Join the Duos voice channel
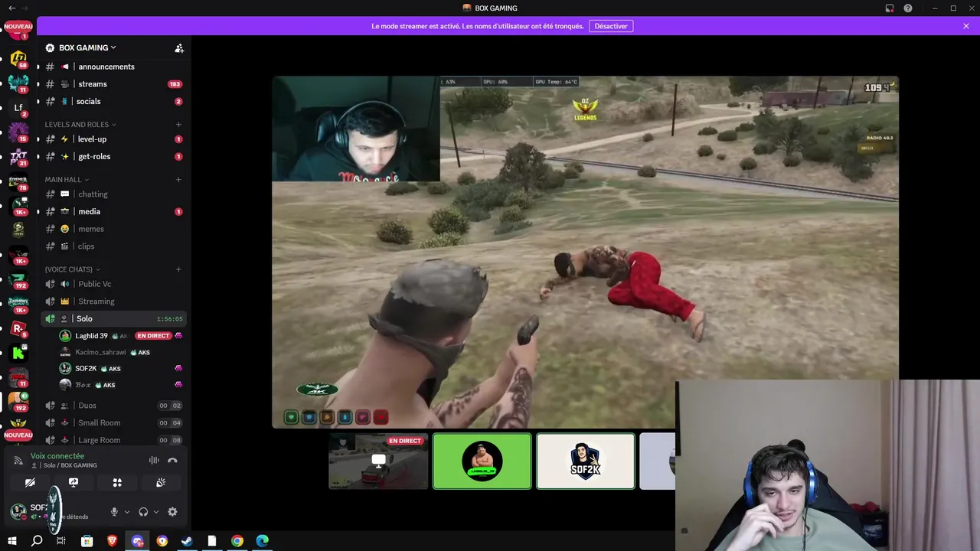The width and height of the screenshot is (980, 551). point(113,406)
